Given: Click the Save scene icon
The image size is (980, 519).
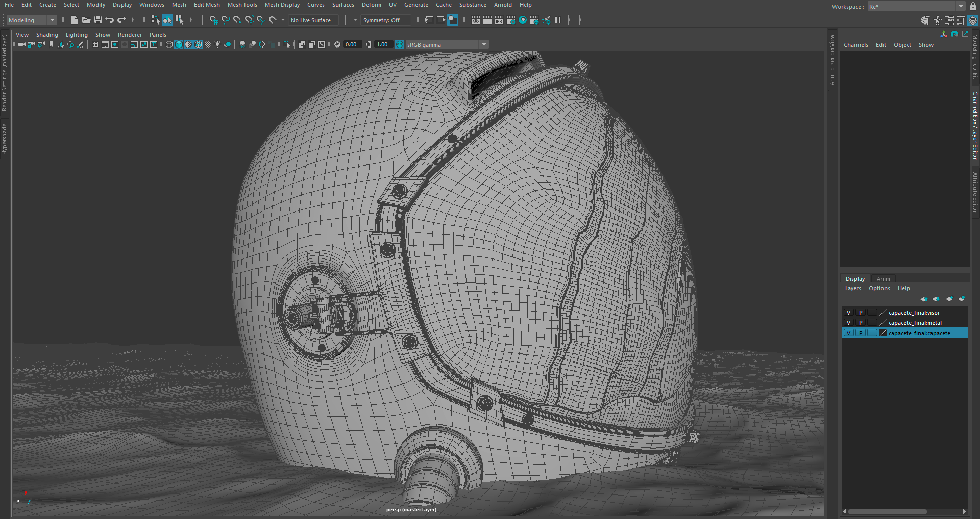Looking at the screenshot, I should pos(98,20).
